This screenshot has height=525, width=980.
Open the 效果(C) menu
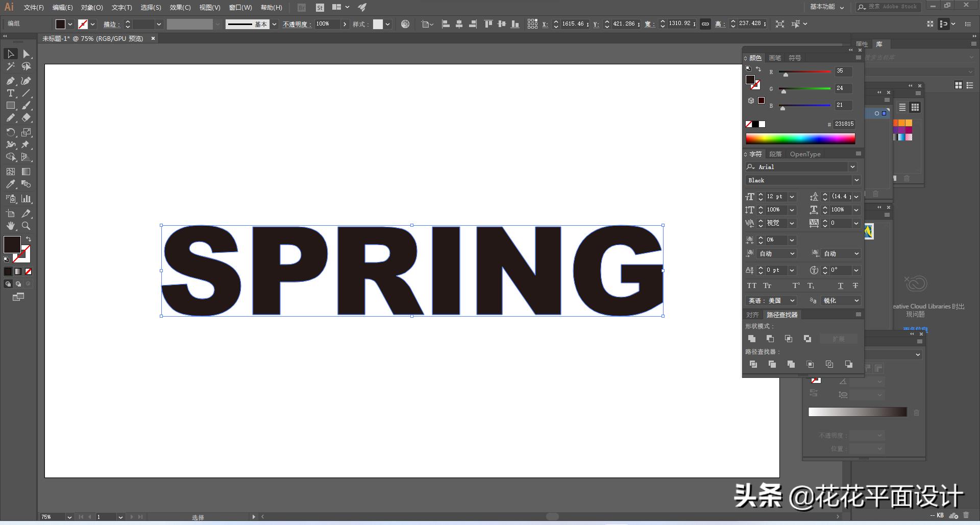click(180, 8)
